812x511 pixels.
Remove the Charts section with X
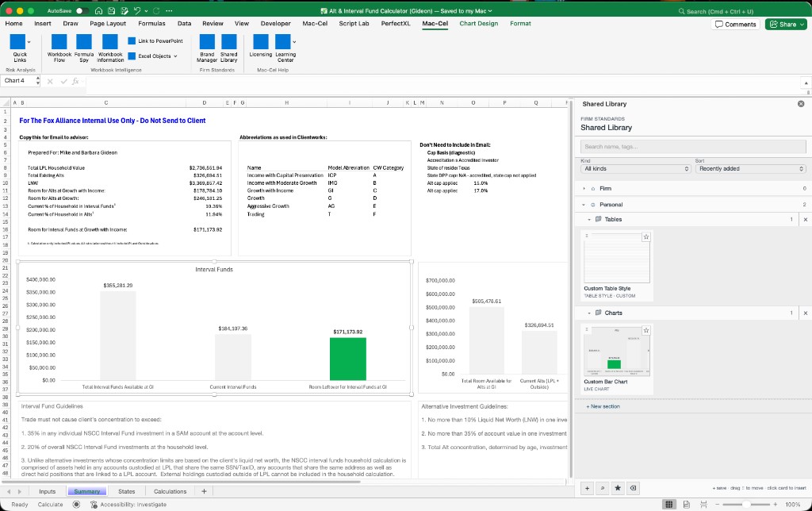[806, 313]
